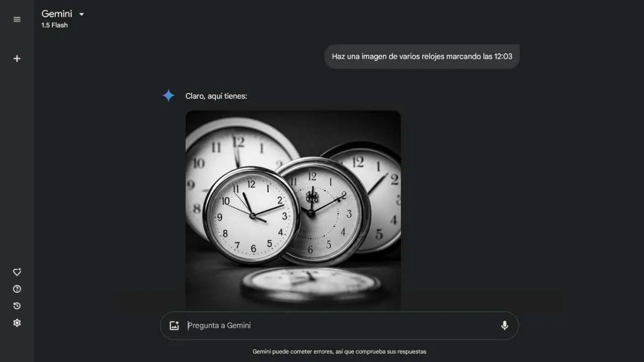Start a new chat with plus icon

17,59
